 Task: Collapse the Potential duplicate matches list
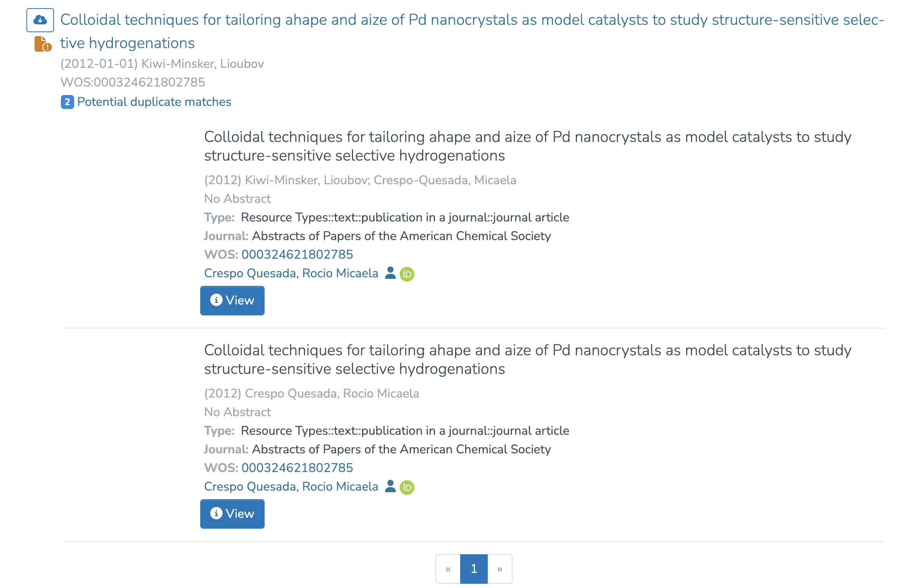click(x=154, y=102)
